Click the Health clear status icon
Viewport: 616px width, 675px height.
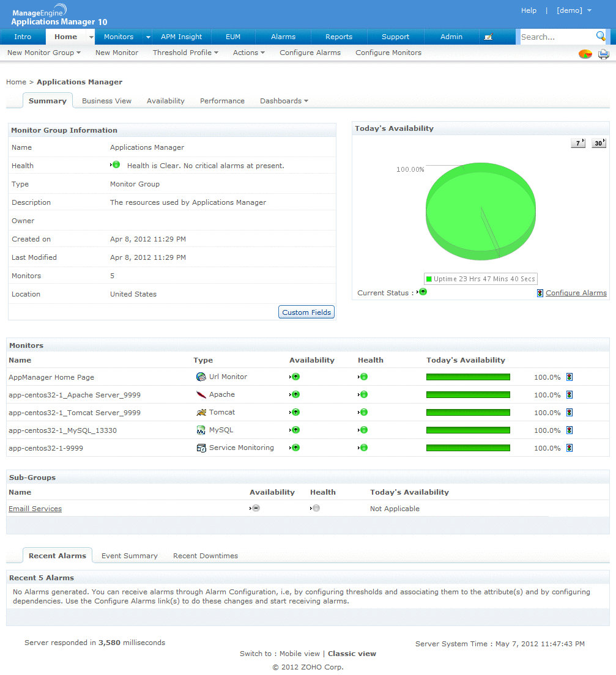(x=116, y=165)
